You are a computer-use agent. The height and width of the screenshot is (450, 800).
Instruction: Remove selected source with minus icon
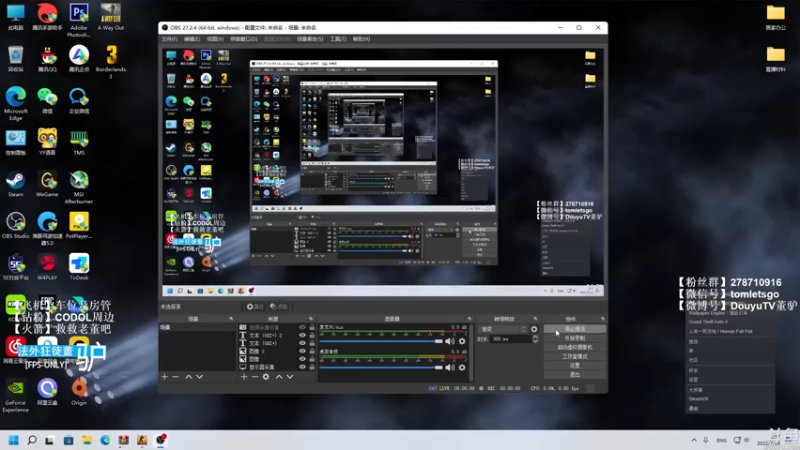(255, 377)
